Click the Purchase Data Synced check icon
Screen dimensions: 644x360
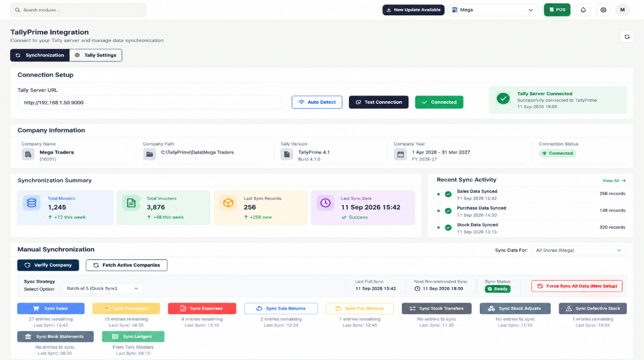click(x=448, y=211)
